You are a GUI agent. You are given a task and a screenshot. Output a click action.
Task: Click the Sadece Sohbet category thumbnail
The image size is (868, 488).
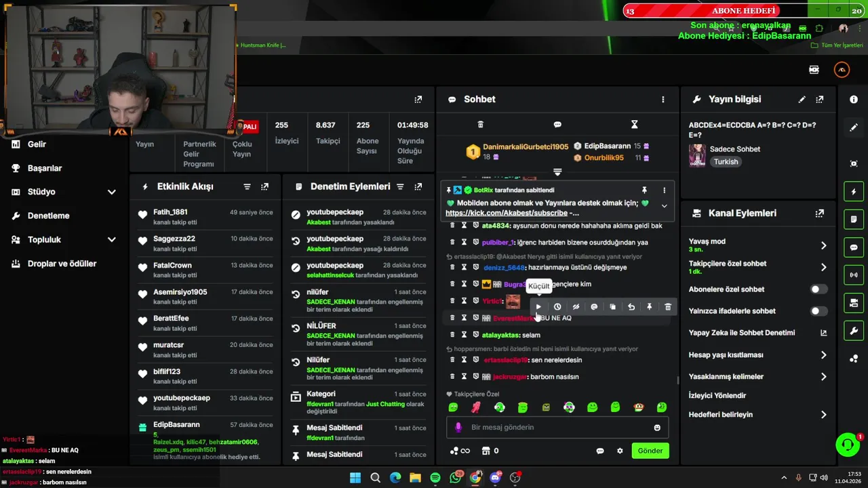697,155
